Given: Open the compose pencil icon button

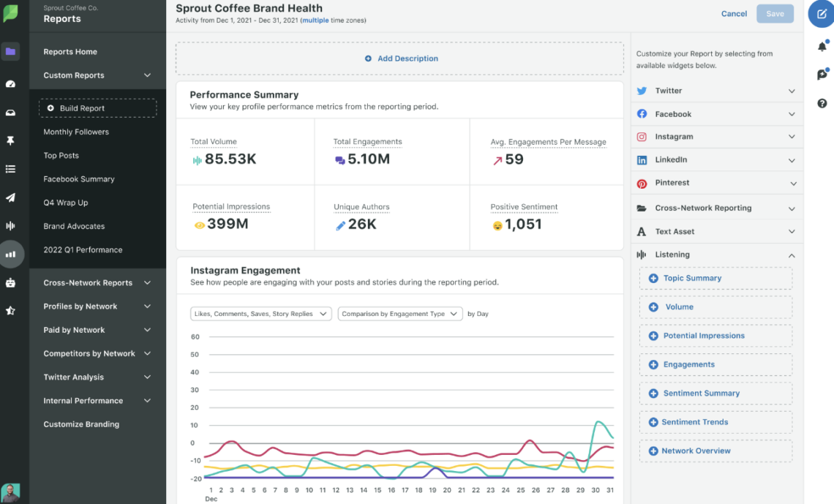Looking at the screenshot, I should (x=822, y=15).
